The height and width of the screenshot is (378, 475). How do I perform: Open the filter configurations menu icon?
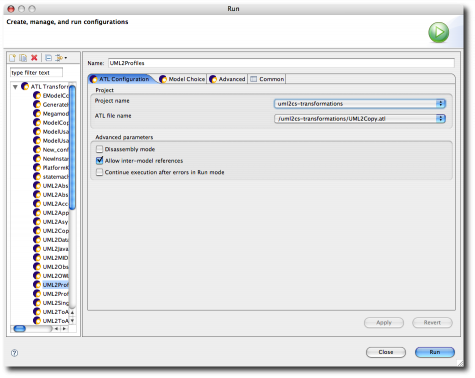point(61,58)
